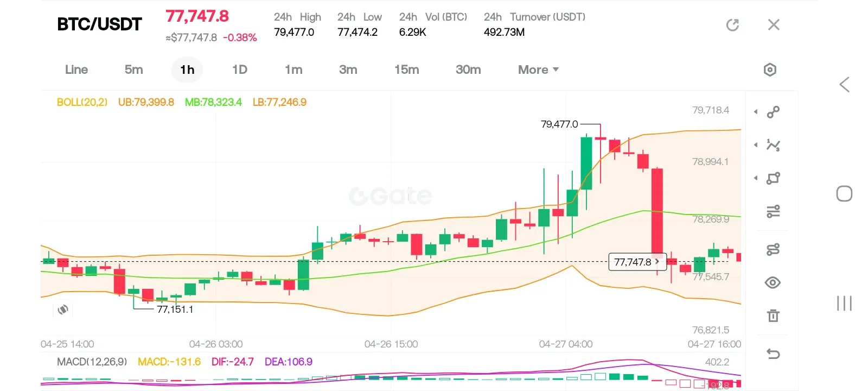Delete drawings with the trash icon
Viewport: 868px width, 391px height.
773,316
